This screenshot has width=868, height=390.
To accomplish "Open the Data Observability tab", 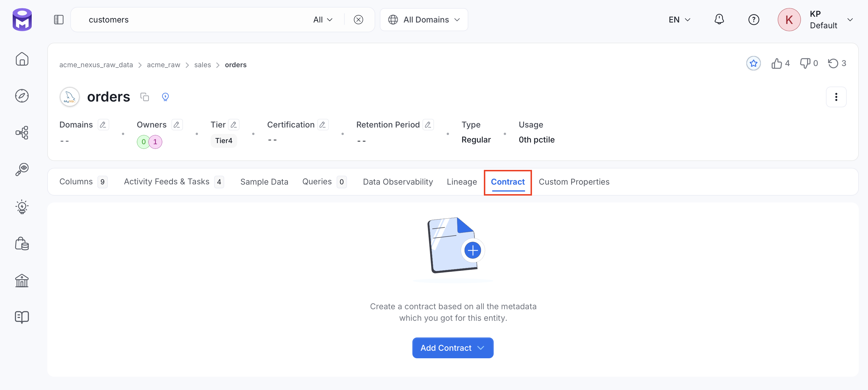I will click(398, 182).
